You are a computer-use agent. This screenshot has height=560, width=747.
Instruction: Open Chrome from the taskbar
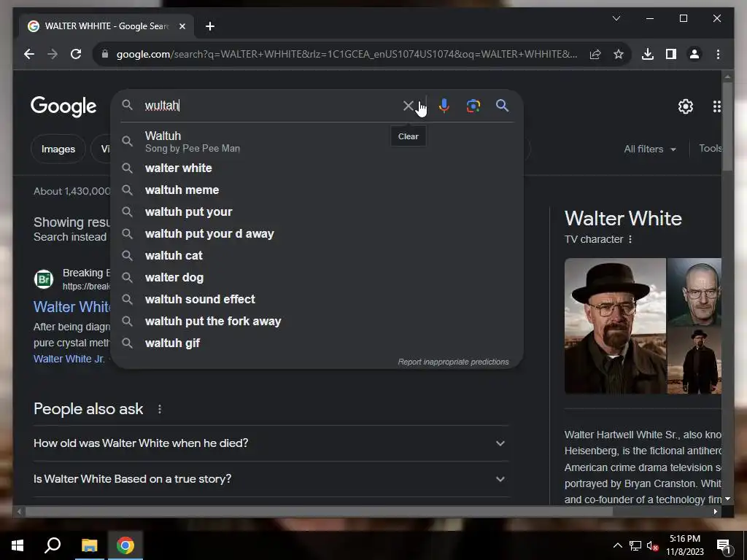click(125, 545)
